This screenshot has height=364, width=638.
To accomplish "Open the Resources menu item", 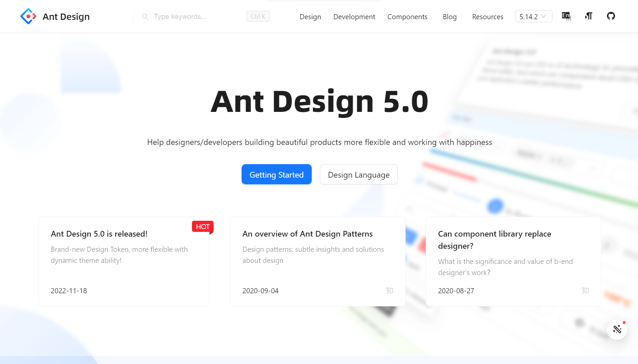I will (488, 17).
